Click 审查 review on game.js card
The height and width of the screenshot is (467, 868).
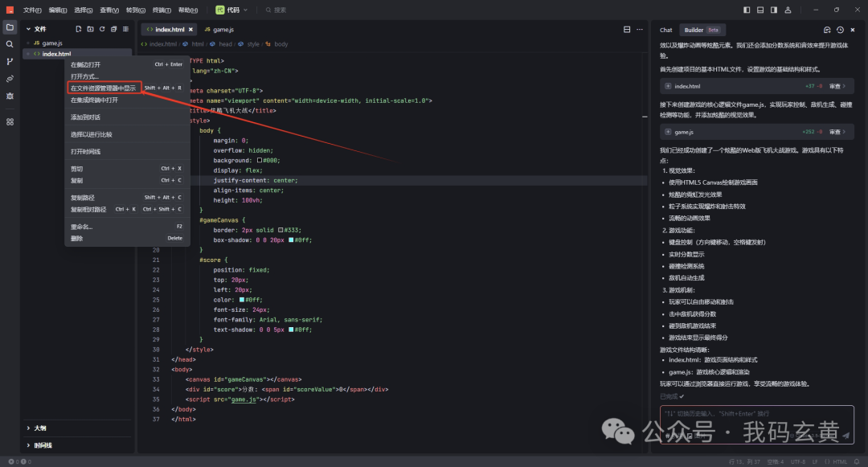837,132
